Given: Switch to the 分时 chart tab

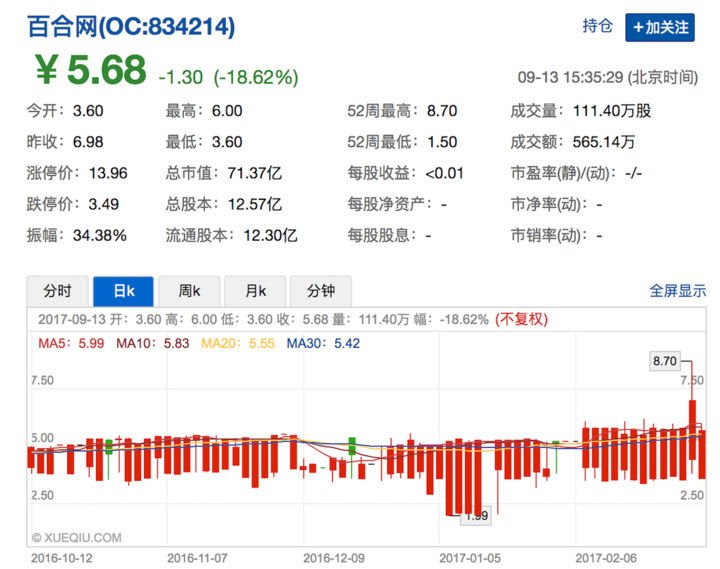Looking at the screenshot, I should pyautogui.click(x=57, y=291).
